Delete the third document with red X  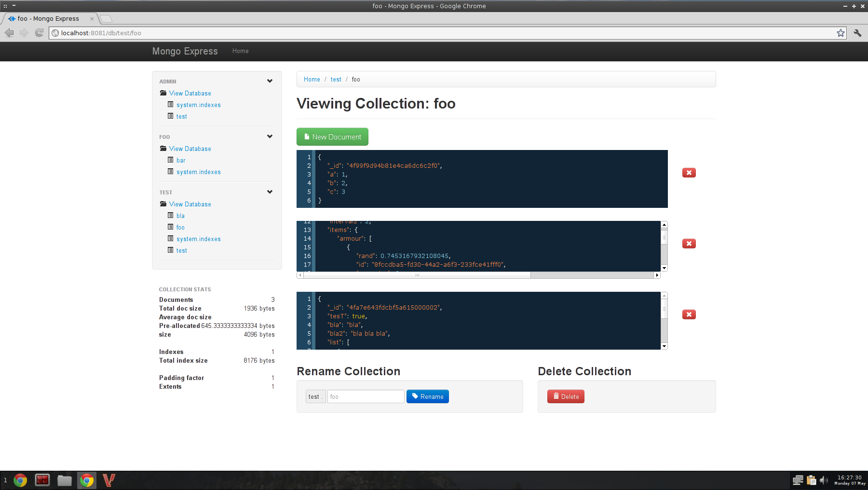689,314
